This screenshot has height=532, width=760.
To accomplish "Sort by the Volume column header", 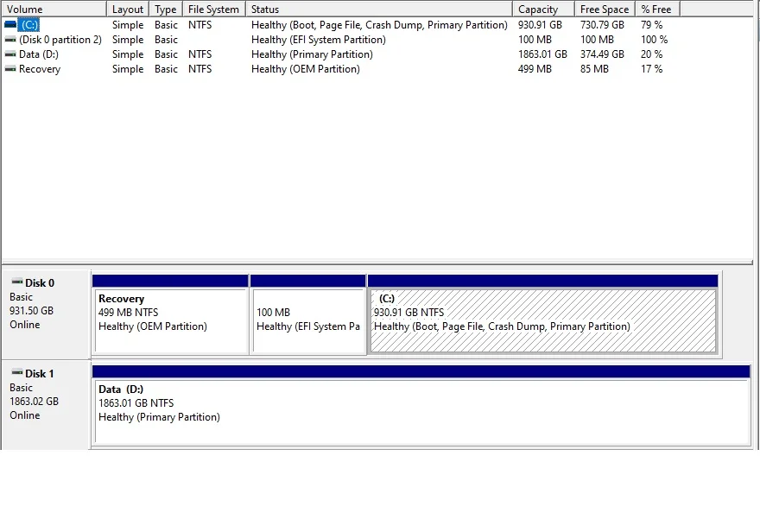I will (x=54, y=9).
